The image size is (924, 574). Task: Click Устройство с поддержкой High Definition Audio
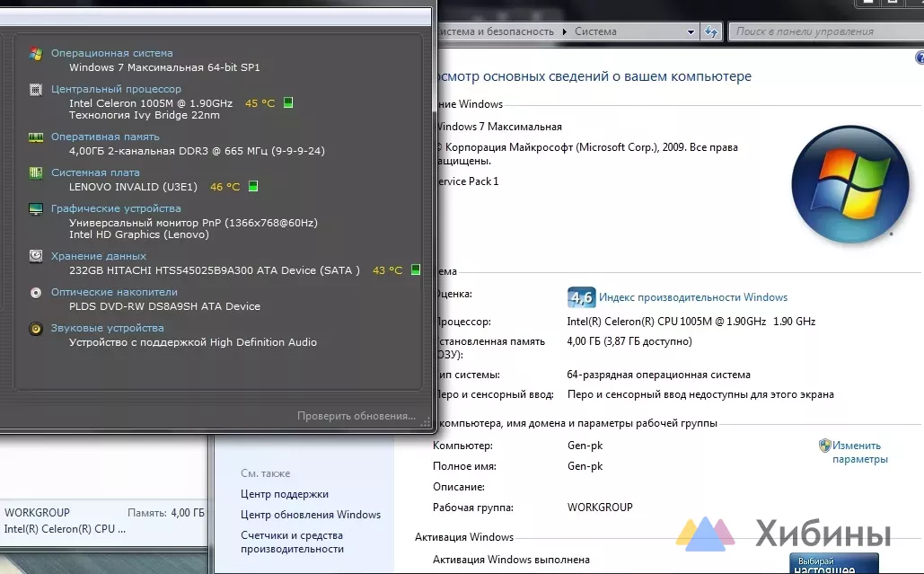pyautogui.click(x=193, y=342)
